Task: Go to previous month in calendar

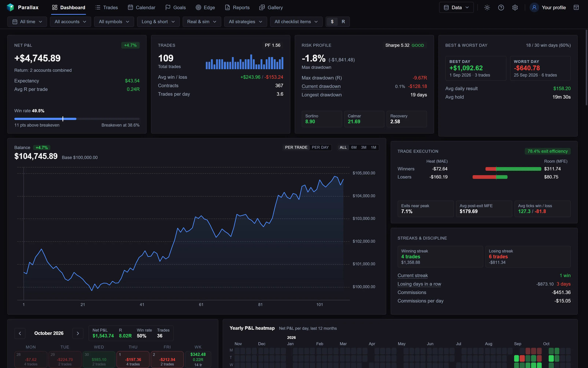Action: click(20, 333)
